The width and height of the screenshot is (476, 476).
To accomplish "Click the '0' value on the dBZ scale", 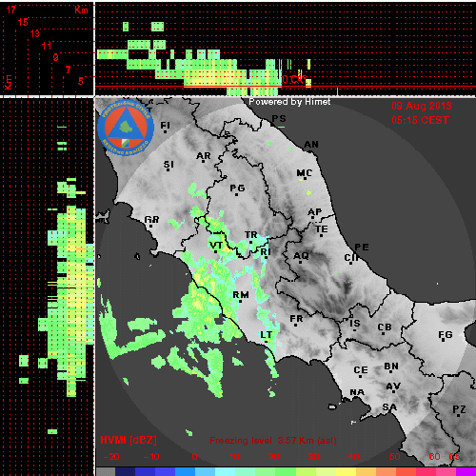I will coord(194,457).
